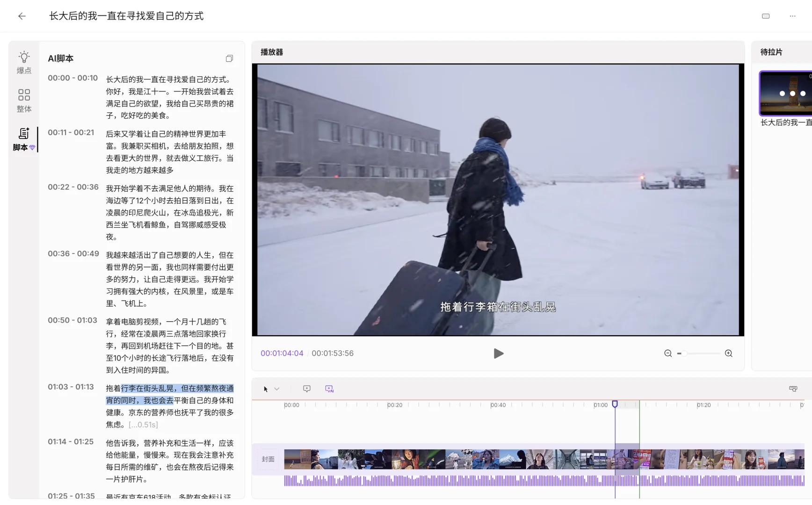Zoom in the timeline with the plus magnifier
The image size is (812, 505).
[729, 353]
